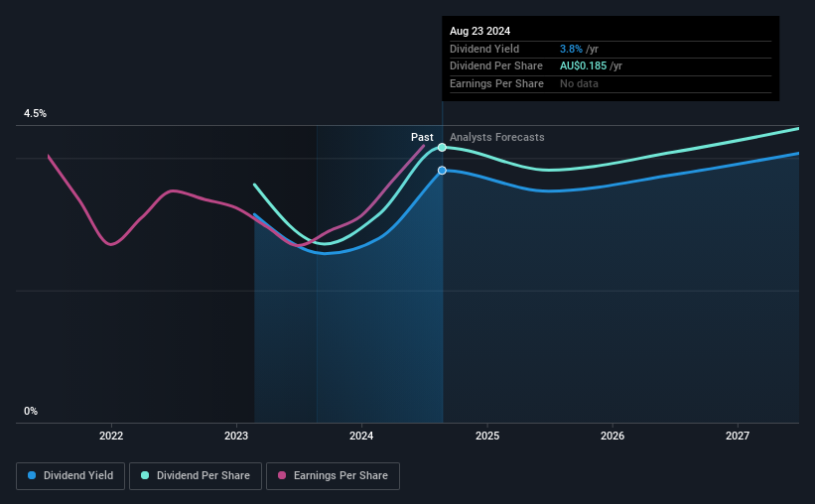The width and height of the screenshot is (815, 504).
Task: Click the 2023 x-axis label
Action: tap(236, 436)
